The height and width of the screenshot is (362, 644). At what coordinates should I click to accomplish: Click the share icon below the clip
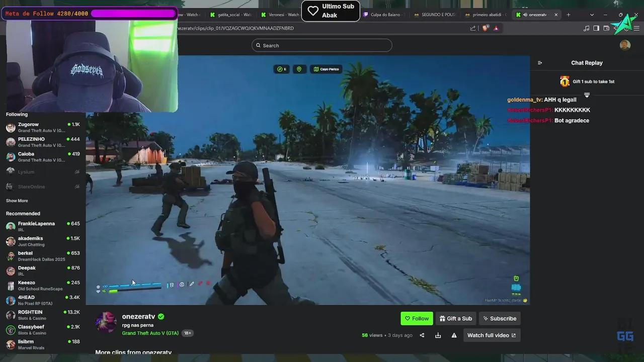pos(422,335)
